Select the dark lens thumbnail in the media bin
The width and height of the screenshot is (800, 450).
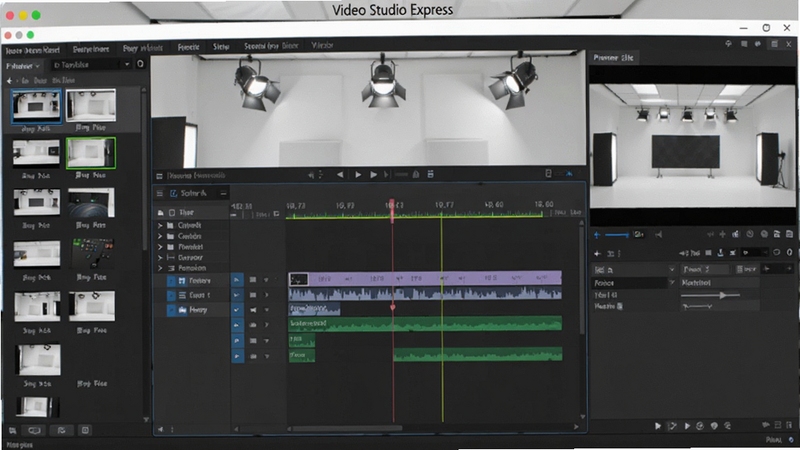point(91,203)
